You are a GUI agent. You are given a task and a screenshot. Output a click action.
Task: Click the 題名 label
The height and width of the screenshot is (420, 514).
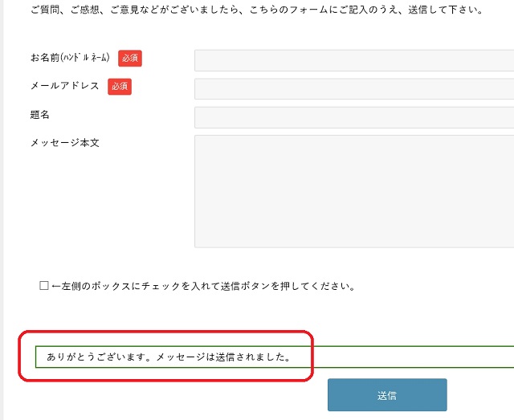pos(40,115)
